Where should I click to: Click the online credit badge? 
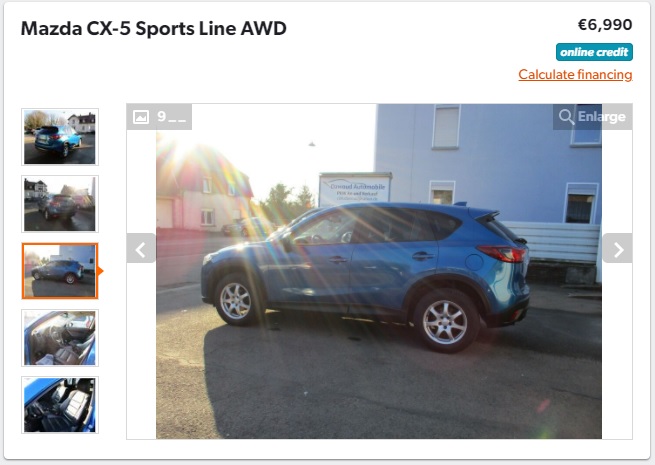point(594,52)
